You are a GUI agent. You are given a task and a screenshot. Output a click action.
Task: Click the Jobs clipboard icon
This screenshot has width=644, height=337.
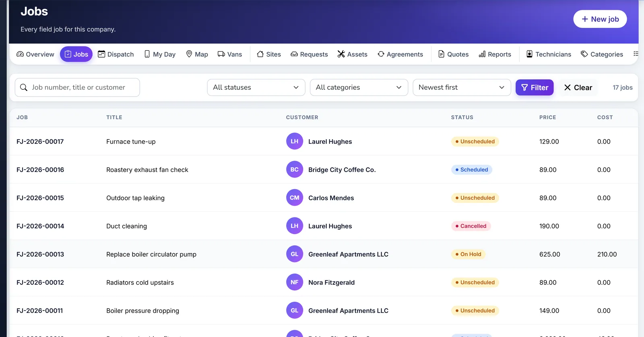[68, 54]
